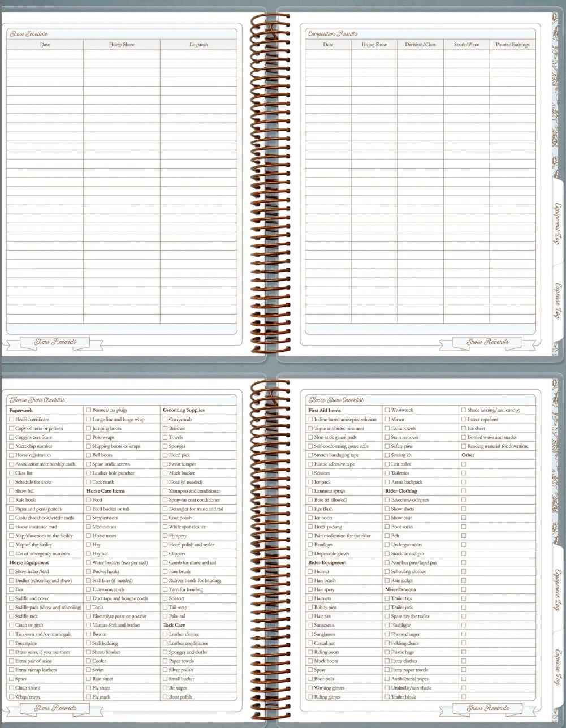Click Show Records banner under Show Schedule
The width and height of the screenshot is (566, 728).
[x=54, y=342]
